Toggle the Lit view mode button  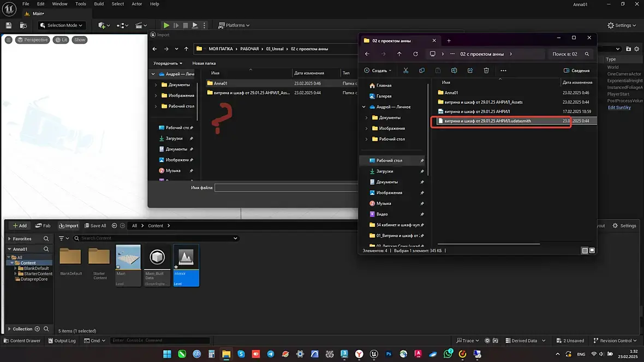(61, 40)
